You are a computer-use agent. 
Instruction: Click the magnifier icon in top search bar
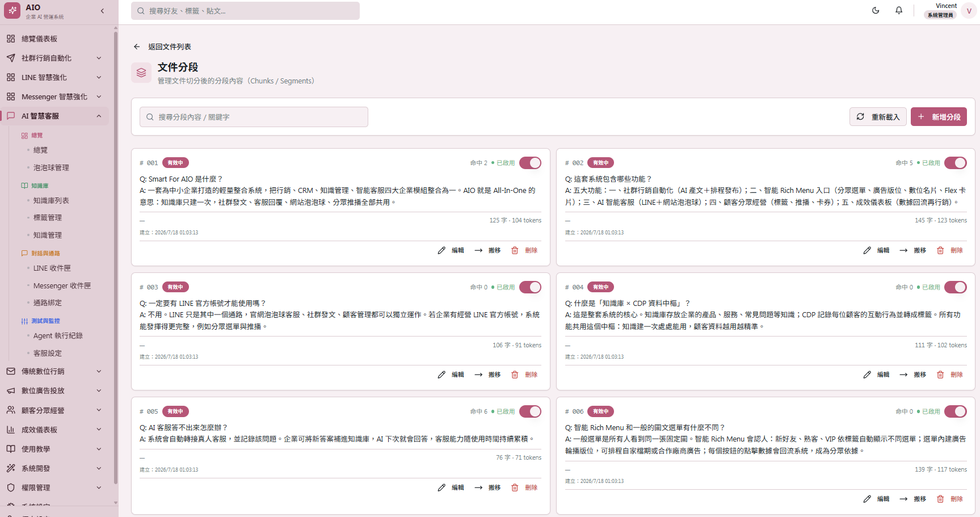tap(141, 11)
